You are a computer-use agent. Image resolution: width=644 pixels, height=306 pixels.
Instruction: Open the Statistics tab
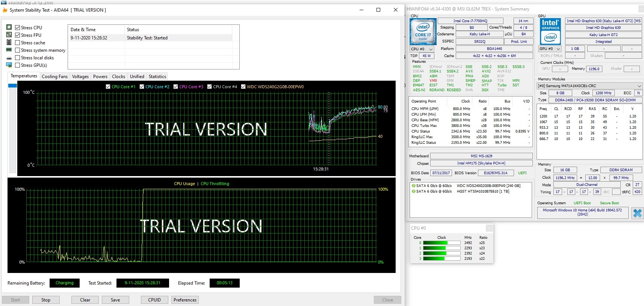point(157,77)
